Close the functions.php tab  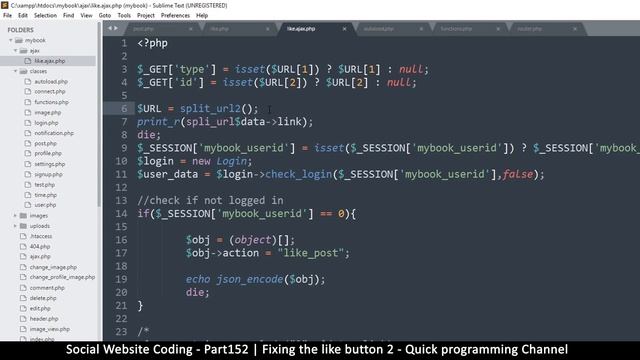click(x=498, y=29)
